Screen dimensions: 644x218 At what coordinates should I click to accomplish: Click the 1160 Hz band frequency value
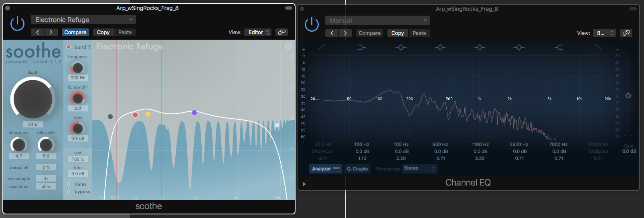click(x=480, y=144)
